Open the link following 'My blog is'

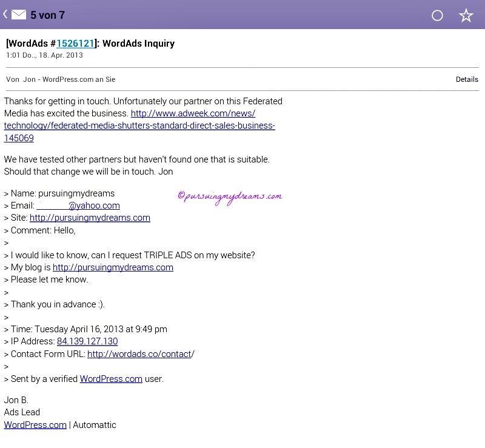point(113,267)
